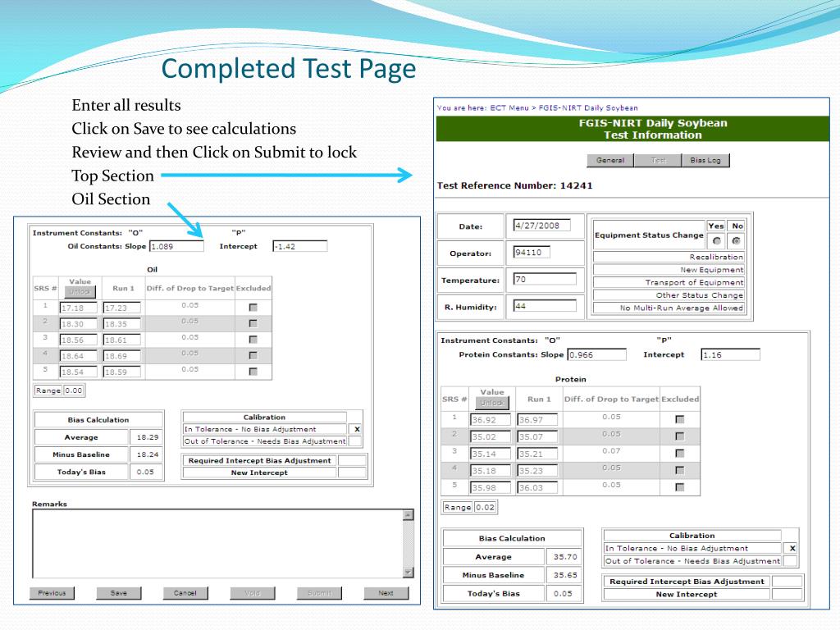Click the Submit button
This screenshot has width=840, height=630.
coord(319,593)
